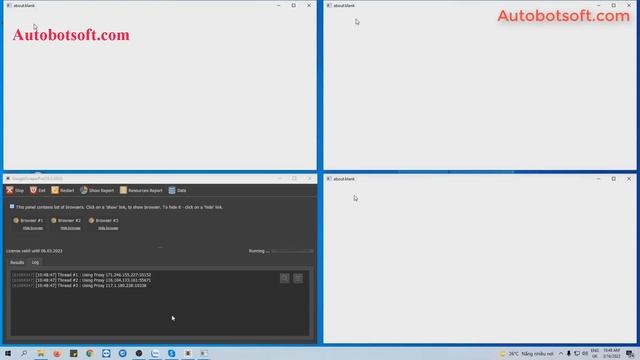This screenshot has width=640, height=360.
Task: Open the last taskbar app window icon
Action: pyautogui.click(x=203, y=353)
